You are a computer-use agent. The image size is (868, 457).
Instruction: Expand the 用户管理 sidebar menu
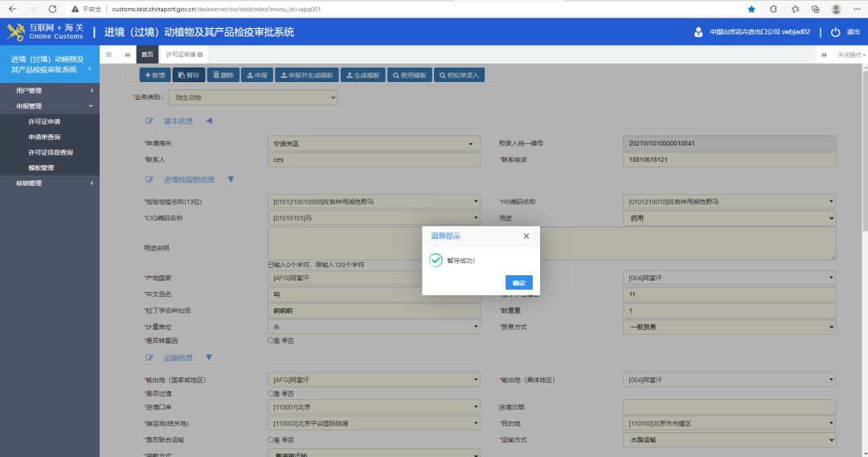(50, 90)
